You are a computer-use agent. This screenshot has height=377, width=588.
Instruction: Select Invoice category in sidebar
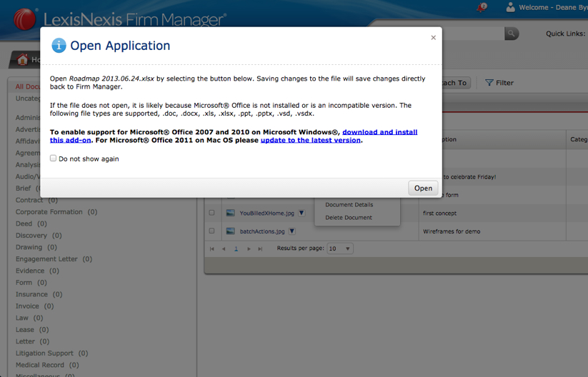[x=34, y=306]
